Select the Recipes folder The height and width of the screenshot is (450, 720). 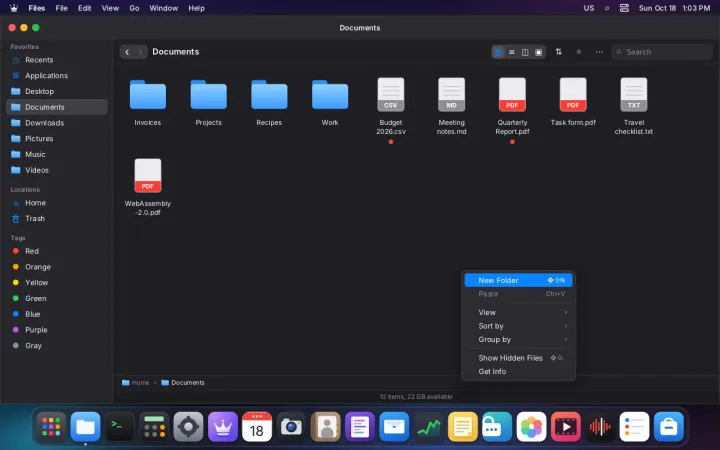269,102
